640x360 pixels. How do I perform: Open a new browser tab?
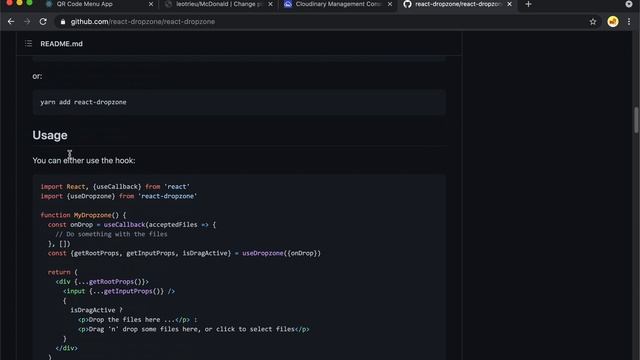pyautogui.click(x=528, y=4)
